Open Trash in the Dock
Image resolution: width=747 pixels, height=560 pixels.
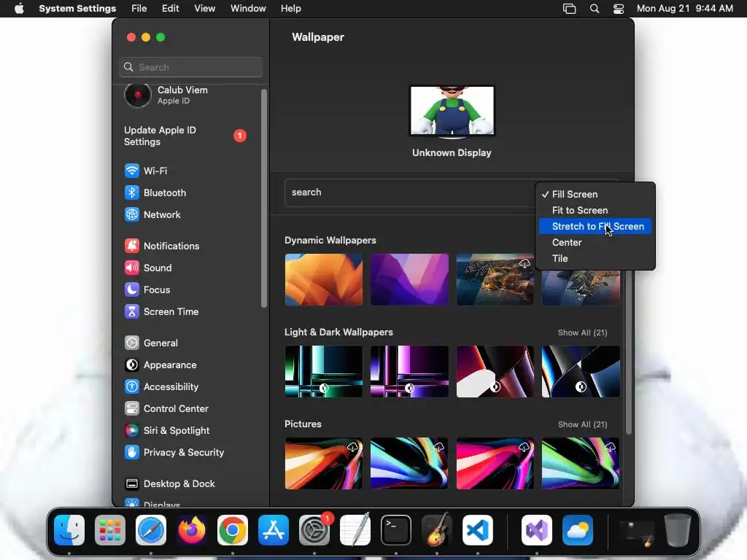[678, 530]
